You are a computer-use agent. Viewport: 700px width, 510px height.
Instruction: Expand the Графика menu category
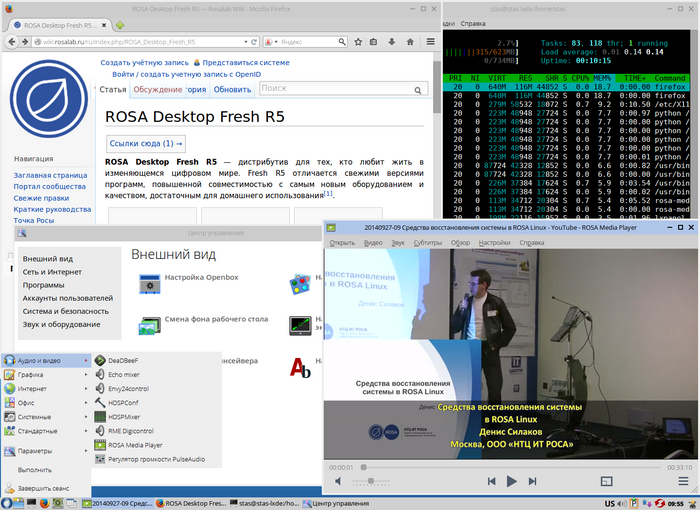click(x=31, y=377)
